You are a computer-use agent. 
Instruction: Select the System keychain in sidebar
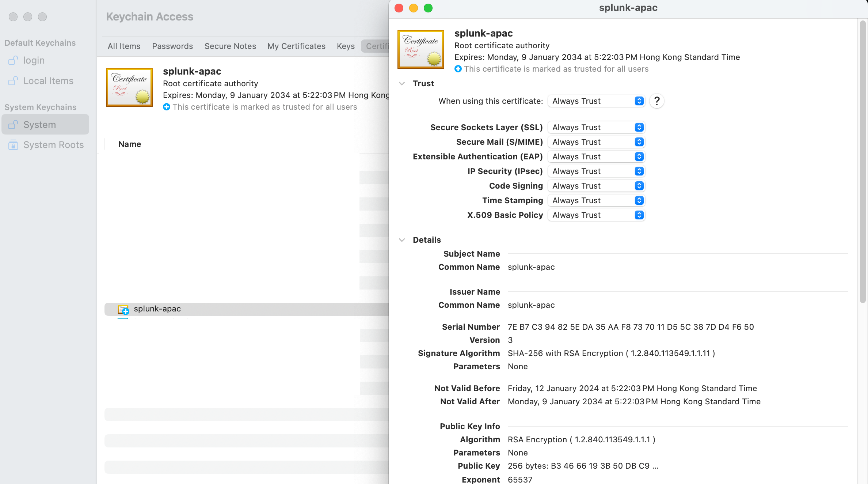(x=45, y=125)
